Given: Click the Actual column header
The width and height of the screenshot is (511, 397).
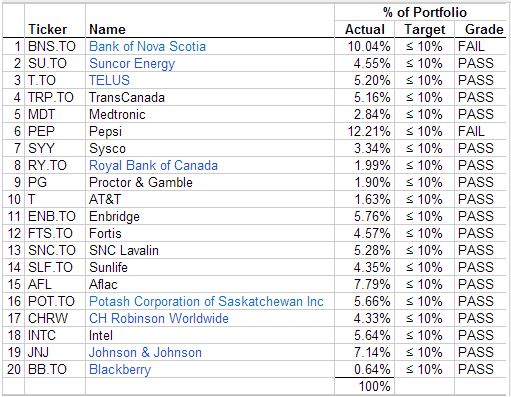Looking at the screenshot, I should coord(365,29).
